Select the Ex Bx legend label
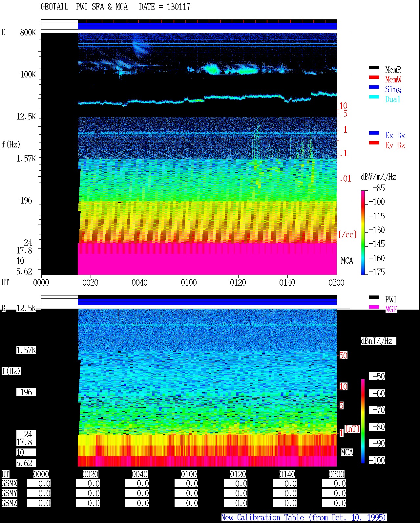The image size is (420, 523). (x=395, y=135)
